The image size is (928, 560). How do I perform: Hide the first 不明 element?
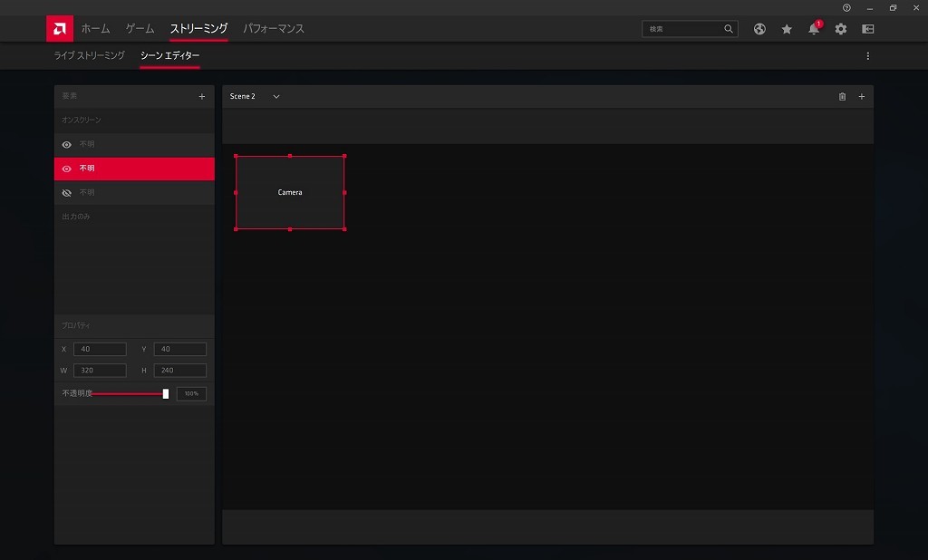pos(66,144)
